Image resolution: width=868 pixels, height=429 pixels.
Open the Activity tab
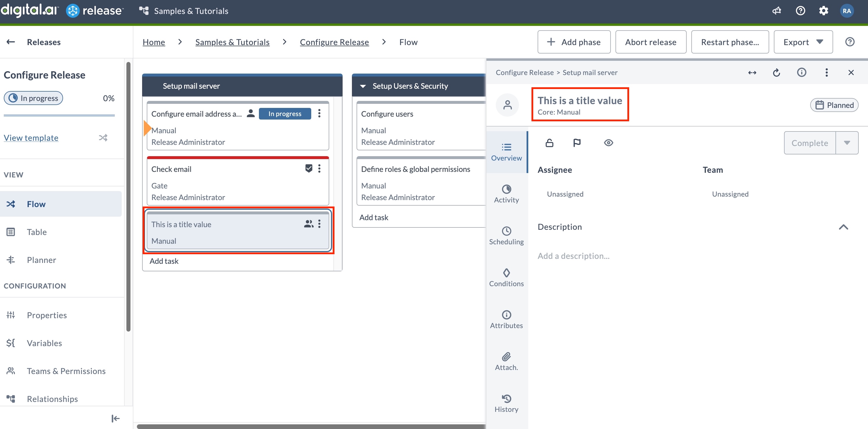(507, 194)
